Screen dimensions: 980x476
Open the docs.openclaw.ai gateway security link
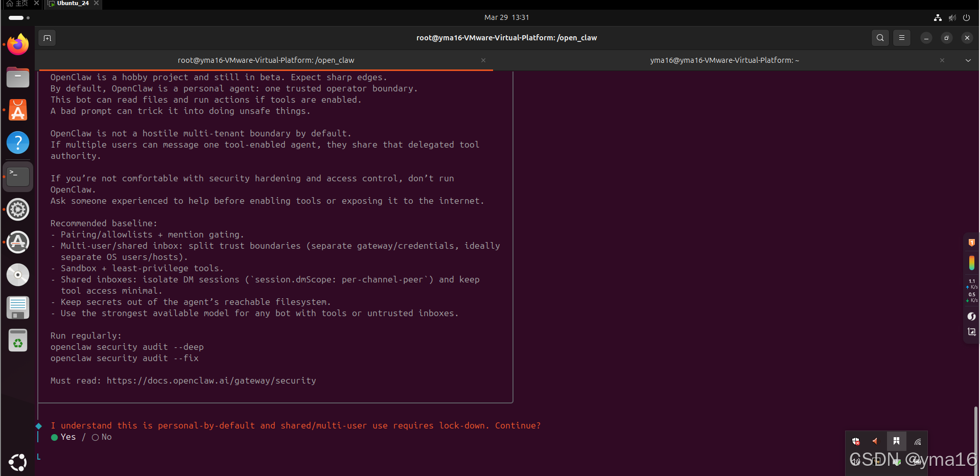point(212,380)
